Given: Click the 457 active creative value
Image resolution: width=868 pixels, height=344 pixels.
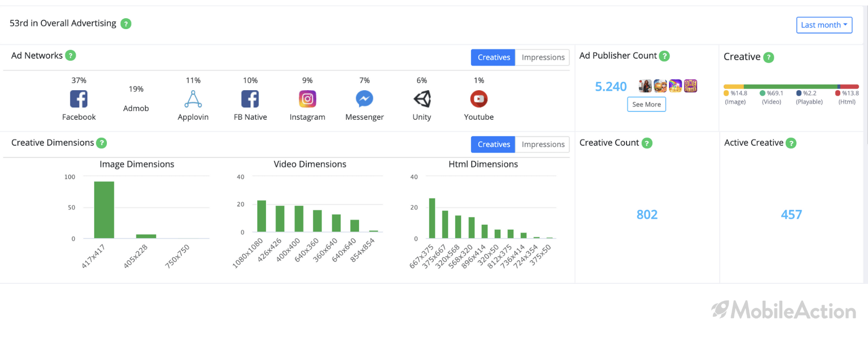Looking at the screenshot, I should coord(791,214).
